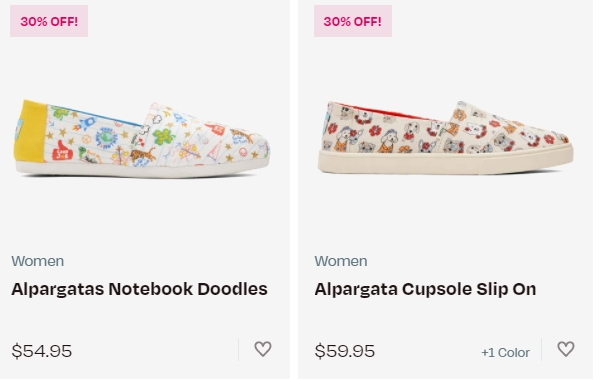Click the tiger doodle on left shoe
This screenshot has width=600, height=380.
tap(142, 155)
